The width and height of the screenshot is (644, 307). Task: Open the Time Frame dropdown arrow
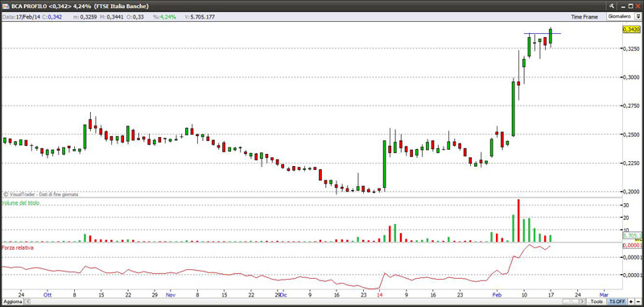tap(638, 16)
